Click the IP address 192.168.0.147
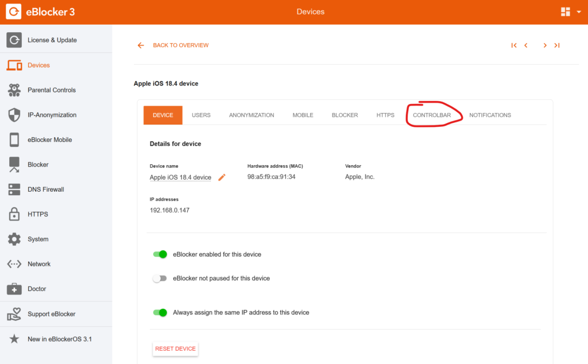This screenshot has width=588, height=364. click(x=169, y=210)
